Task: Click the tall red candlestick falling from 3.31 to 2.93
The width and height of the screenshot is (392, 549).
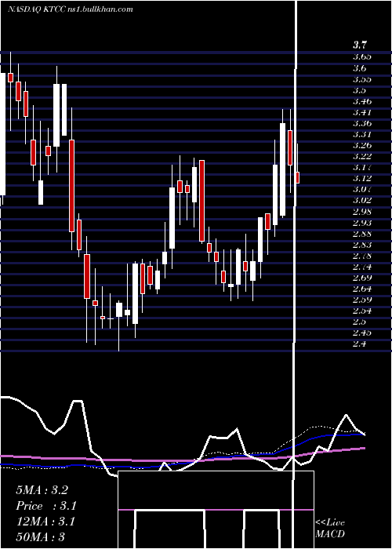Action: [x=72, y=186]
